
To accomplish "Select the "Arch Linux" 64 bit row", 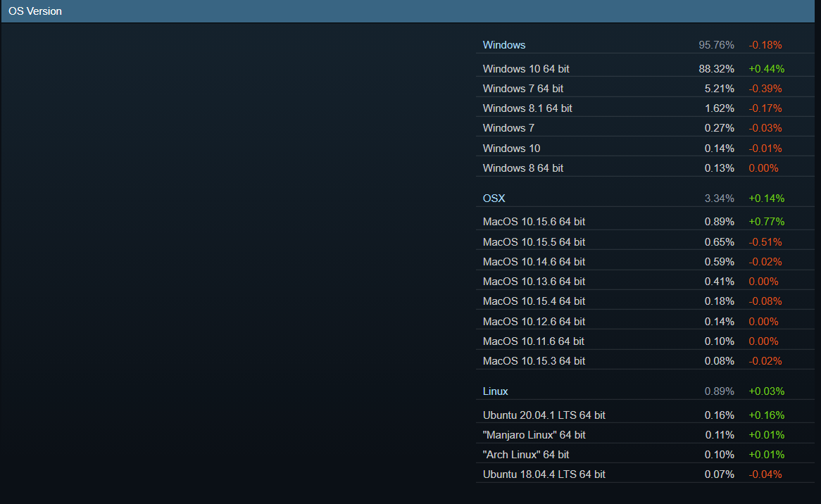I will point(526,455).
